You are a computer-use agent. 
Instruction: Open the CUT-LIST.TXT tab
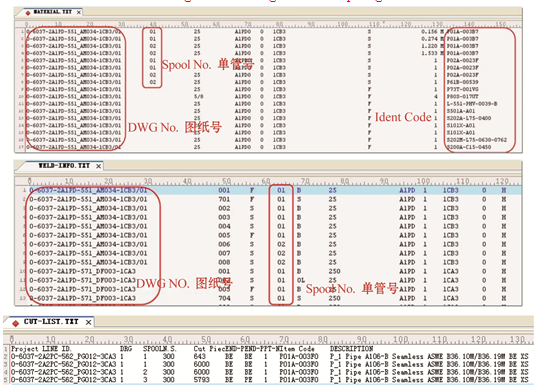(x=51, y=322)
